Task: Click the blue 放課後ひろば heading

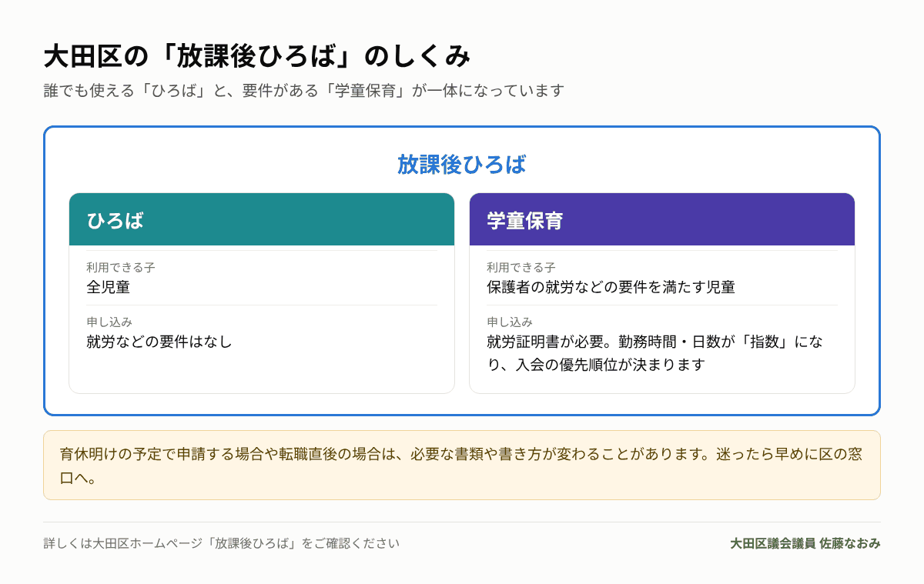Action: point(462,164)
